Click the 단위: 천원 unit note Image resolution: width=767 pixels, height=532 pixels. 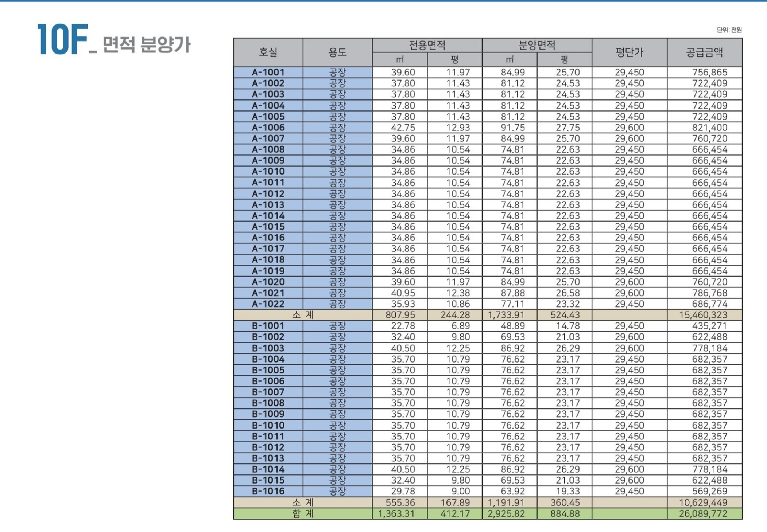729,30
